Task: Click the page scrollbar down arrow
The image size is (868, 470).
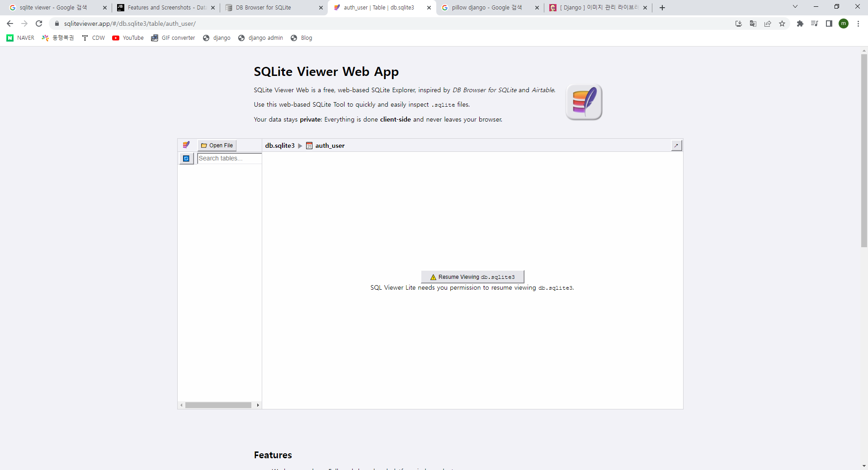Action: point(864,466)
